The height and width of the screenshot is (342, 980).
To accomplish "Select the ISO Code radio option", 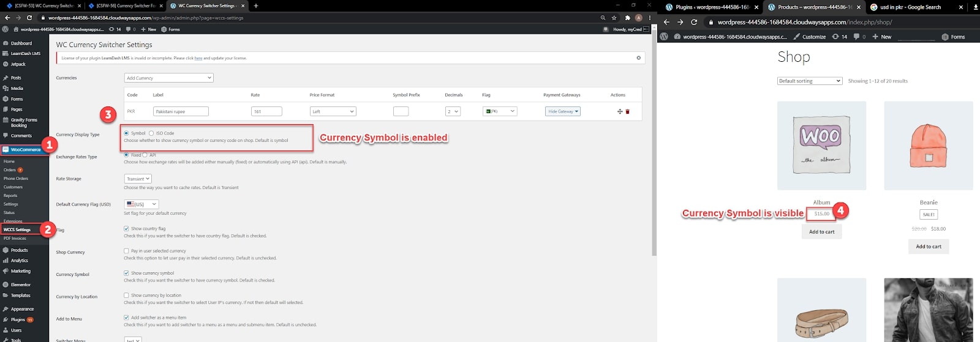I will click(x=151, y=133).
